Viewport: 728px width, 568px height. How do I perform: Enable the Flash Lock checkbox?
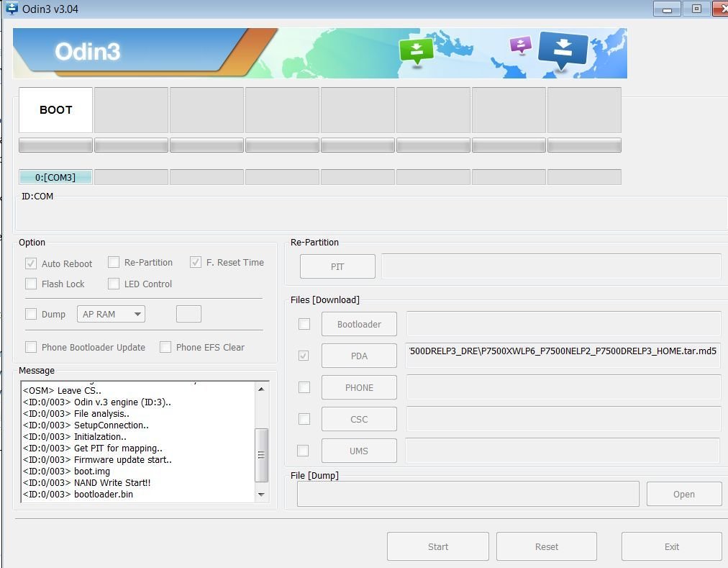tap(31, 284)
